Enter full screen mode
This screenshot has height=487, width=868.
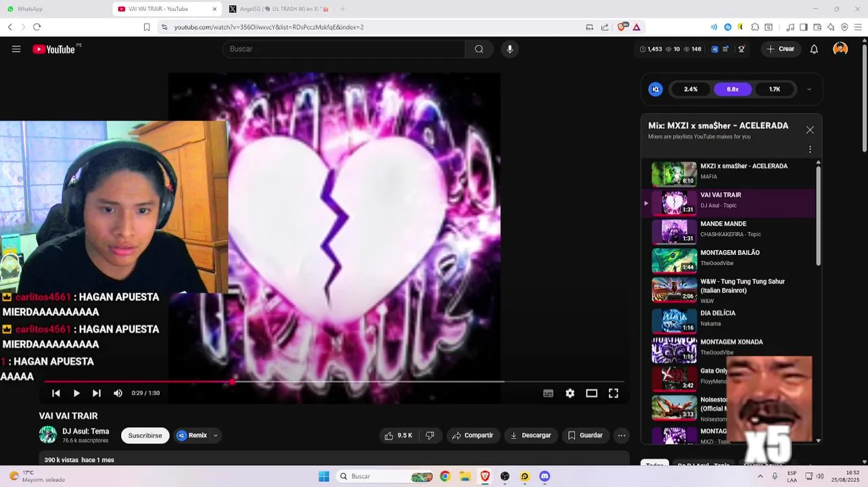613,393
